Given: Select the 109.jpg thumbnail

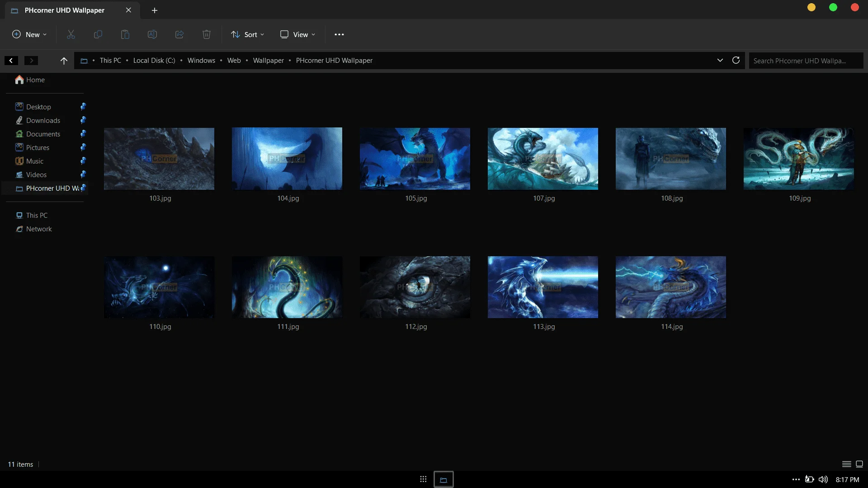Looking at the screenshot, I should (799, 159).
